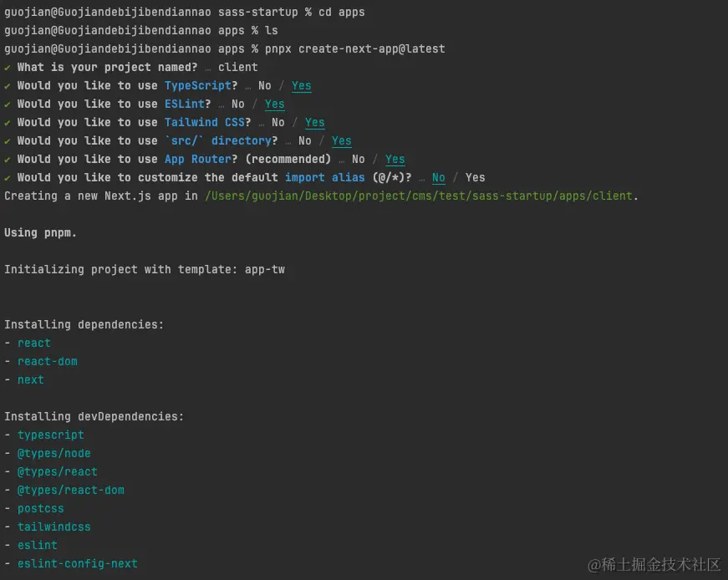
Task: Pick Yes for the Tailwind CSS prompt
Action: (315, 123)
